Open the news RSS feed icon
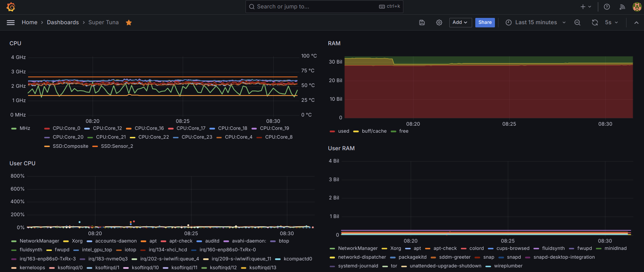644x272 pixels. click(622, 7)
